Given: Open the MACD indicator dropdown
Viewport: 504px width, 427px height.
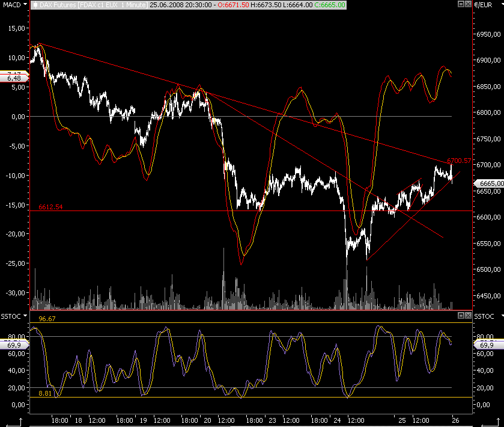Looking at the screenshot, I should click(x=25, y=4).
